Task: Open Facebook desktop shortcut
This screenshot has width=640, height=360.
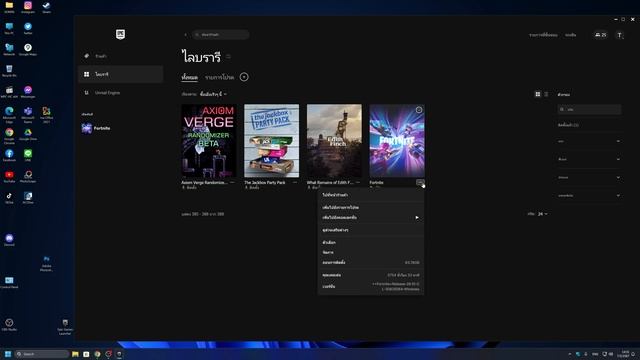Action: pyautogui.click(x=9, y=155)
